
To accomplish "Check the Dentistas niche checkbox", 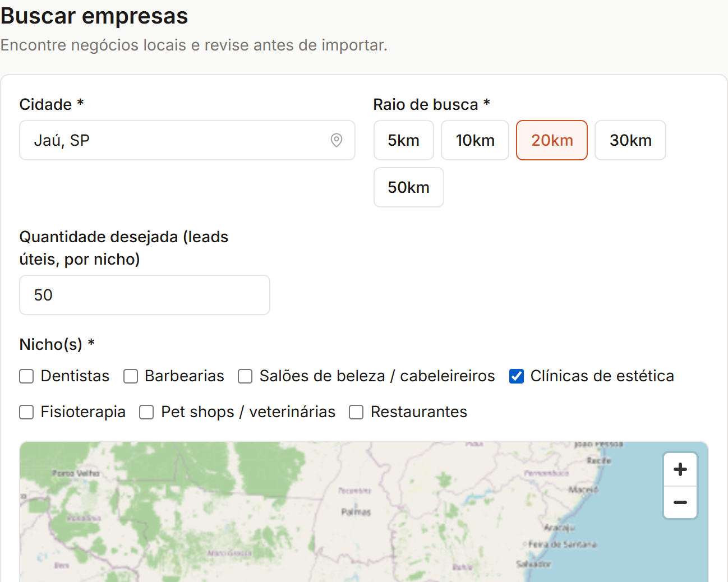I will click(x=26, y=376).
